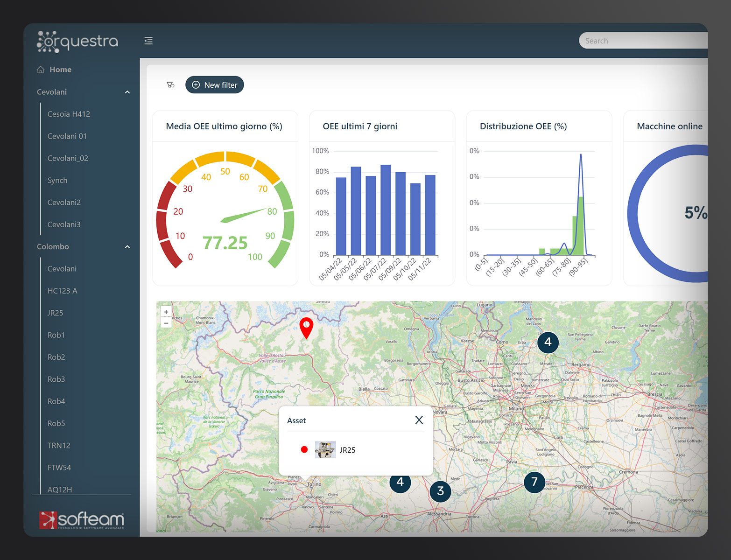
Task: Open the Synch machine entry
Action: tap(57, 180)
